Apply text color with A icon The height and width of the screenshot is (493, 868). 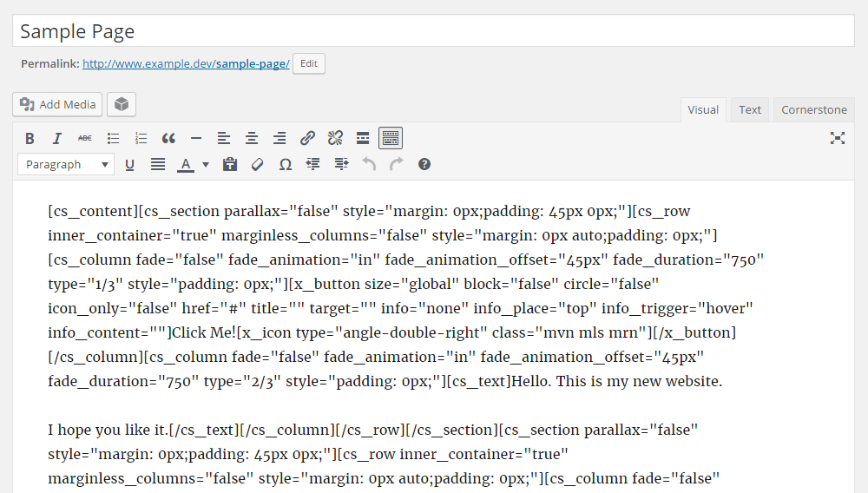click(x=186, y=164)
